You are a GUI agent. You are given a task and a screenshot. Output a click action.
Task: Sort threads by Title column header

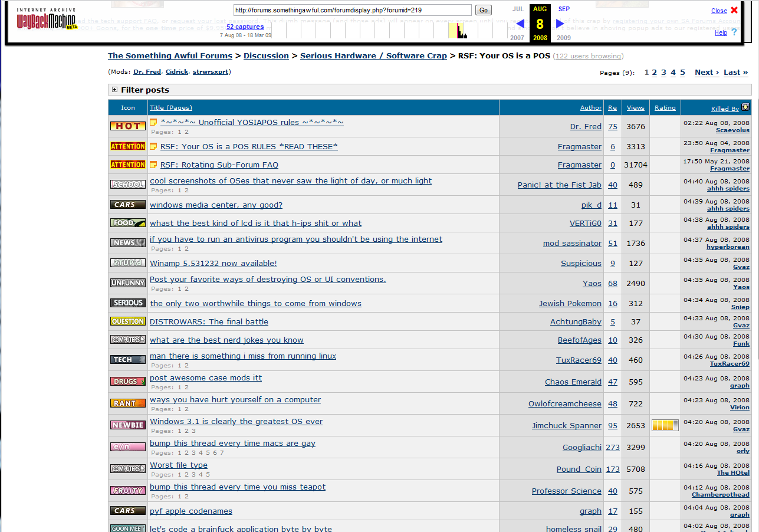(171, 107)
